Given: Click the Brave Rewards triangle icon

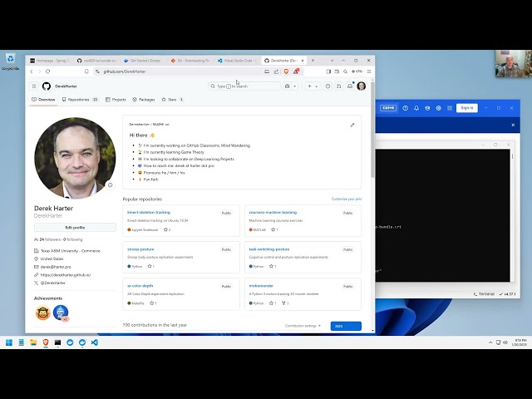Looking at the screenshot, I should pos(296,71).
